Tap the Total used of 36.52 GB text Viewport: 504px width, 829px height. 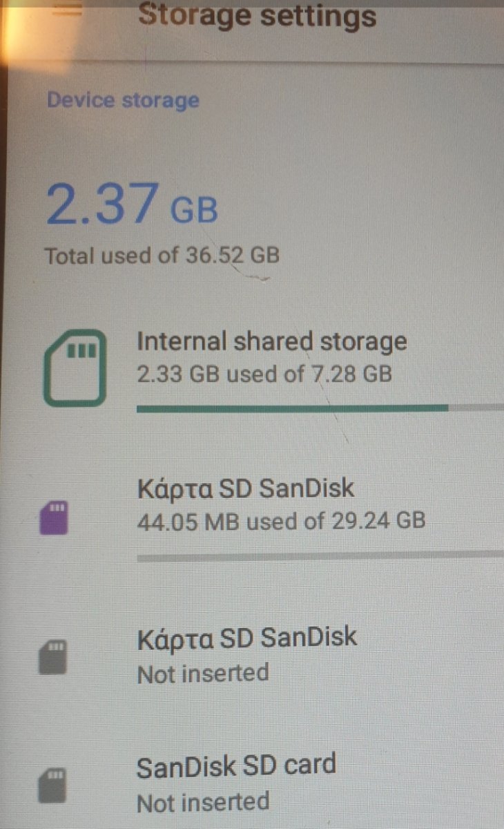click(162, 256)
